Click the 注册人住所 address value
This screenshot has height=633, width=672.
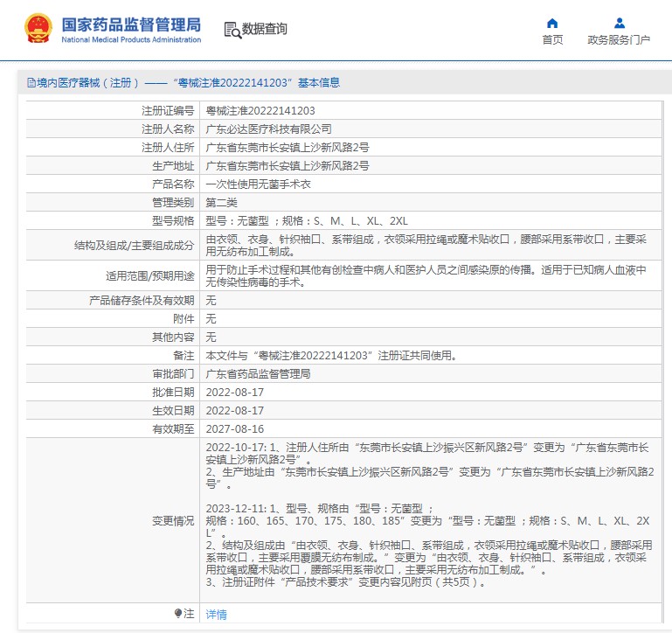click(288, 148)
